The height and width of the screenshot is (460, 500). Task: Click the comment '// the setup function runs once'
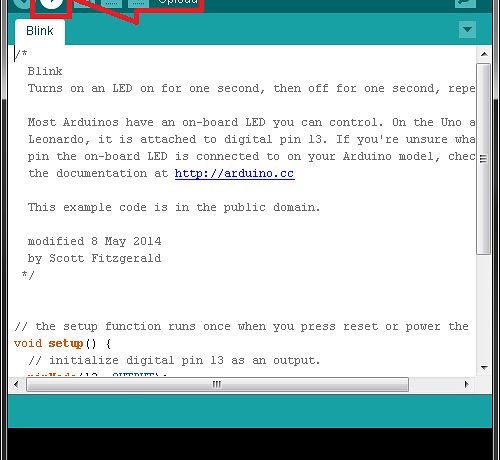coord(242,326)
